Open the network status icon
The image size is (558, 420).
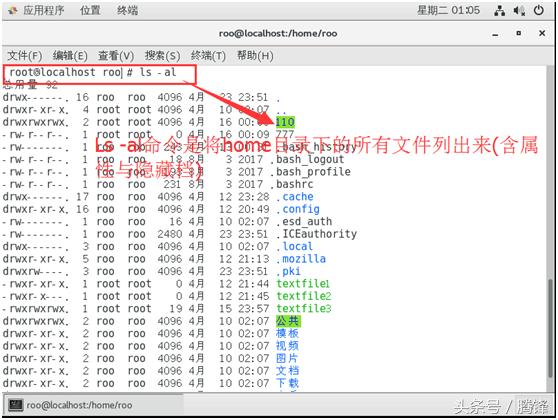499,11
